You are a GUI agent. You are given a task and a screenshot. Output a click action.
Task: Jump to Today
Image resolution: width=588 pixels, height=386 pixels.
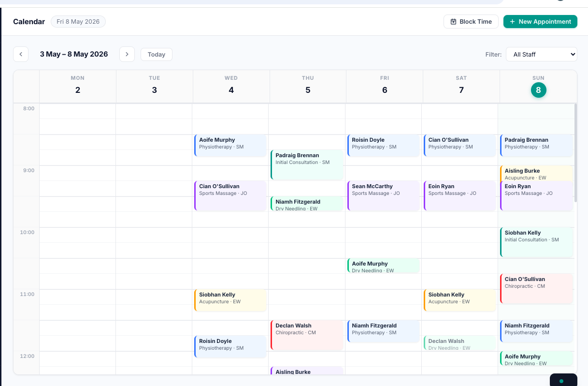coord(157,55)
